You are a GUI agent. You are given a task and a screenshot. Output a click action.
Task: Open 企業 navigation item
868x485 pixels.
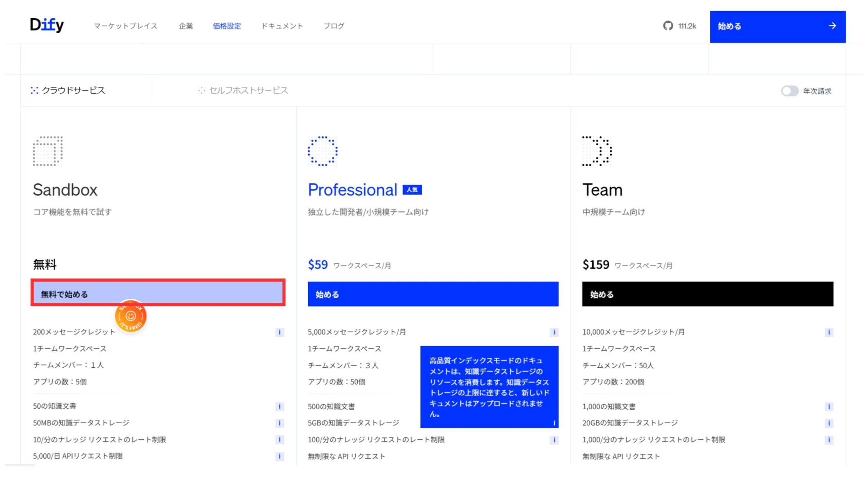186,26
